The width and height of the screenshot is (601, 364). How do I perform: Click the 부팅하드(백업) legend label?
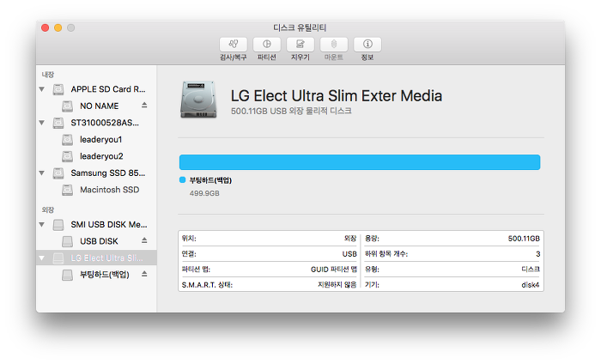tap(210, 180)
